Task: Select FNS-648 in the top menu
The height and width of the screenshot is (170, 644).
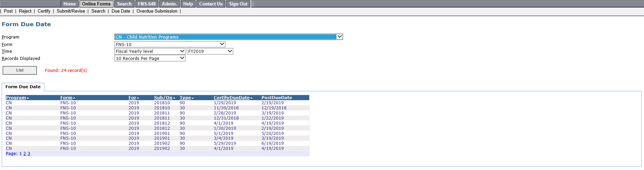Action: coord(147,4)
